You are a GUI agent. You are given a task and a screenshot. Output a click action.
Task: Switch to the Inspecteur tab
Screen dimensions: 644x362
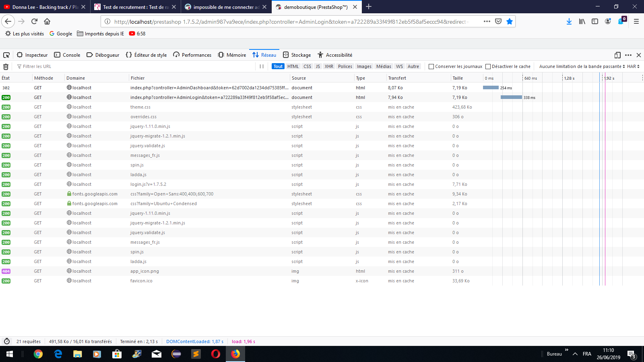pyautogui.click(x=32, y=55)
